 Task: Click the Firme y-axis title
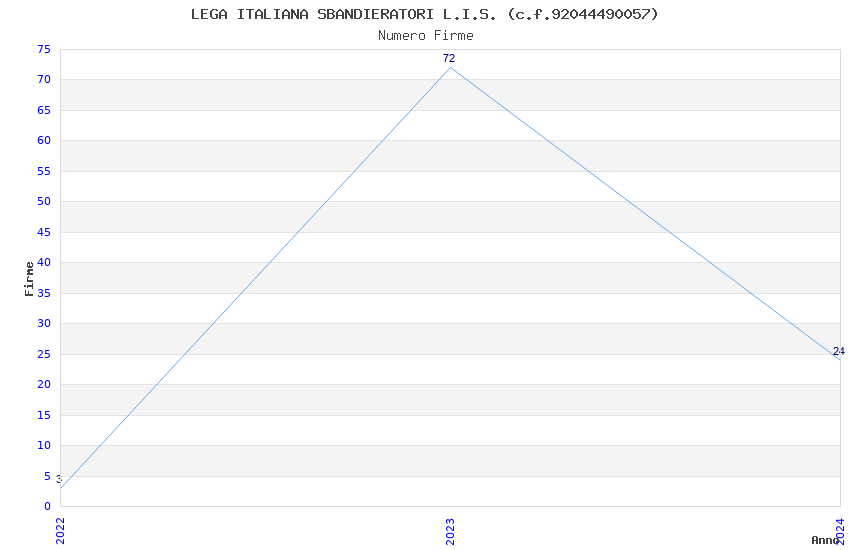29,278
